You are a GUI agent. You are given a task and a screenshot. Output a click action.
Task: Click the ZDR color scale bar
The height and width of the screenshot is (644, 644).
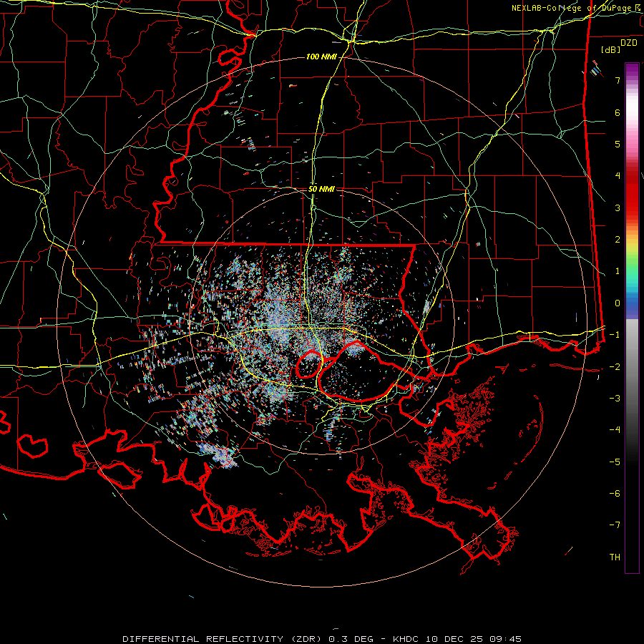coord(632,318)
